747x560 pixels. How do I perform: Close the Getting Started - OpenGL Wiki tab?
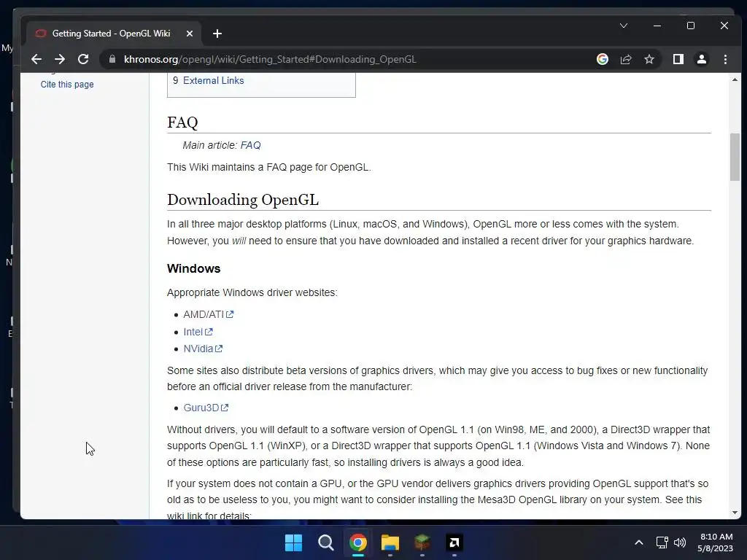[190, 34]
